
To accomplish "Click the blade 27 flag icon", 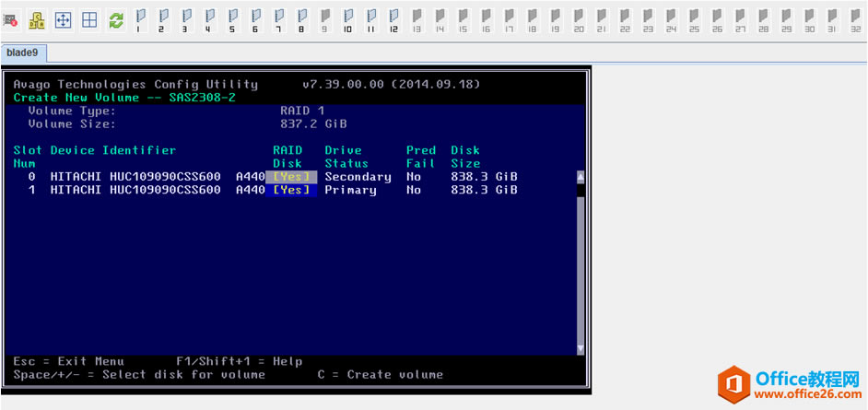I will [741, 20].
